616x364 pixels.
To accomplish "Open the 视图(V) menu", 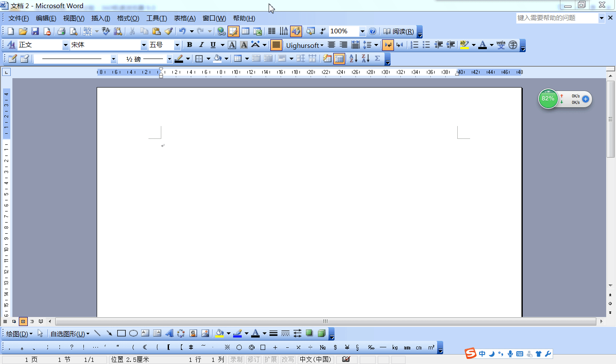I will [74, 18].
